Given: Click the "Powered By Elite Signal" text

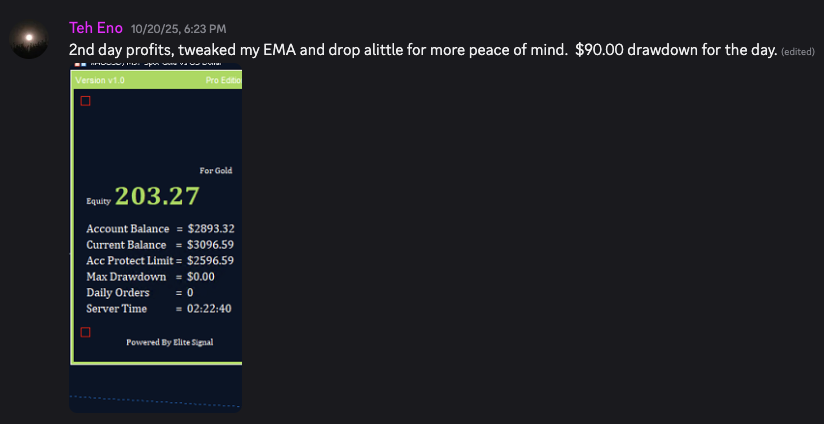Looking at the screenshot, I should click(169, 342).
